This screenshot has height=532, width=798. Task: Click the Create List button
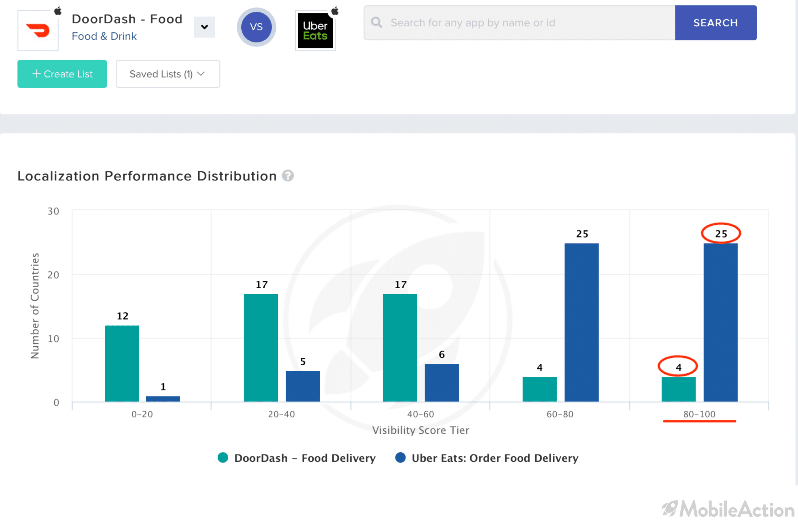pos(62,74)
